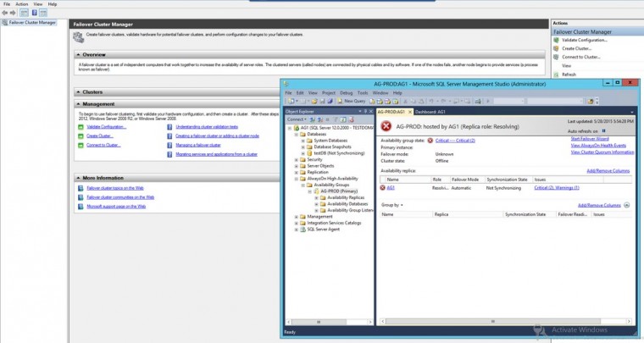Click Connect to Cluster in Actions pane
This screenshot has width=644, height=343.
(x=581, y=57)
